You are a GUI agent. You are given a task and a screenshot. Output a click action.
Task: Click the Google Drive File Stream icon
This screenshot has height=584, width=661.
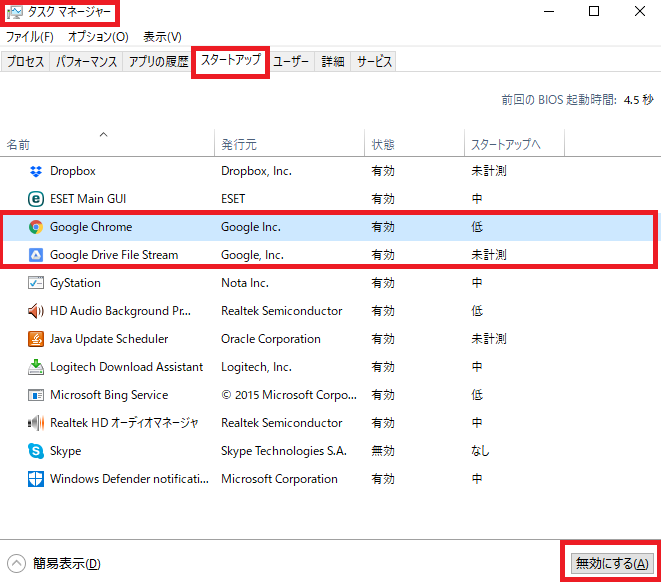pyautogui.click(x=36, y=255)
